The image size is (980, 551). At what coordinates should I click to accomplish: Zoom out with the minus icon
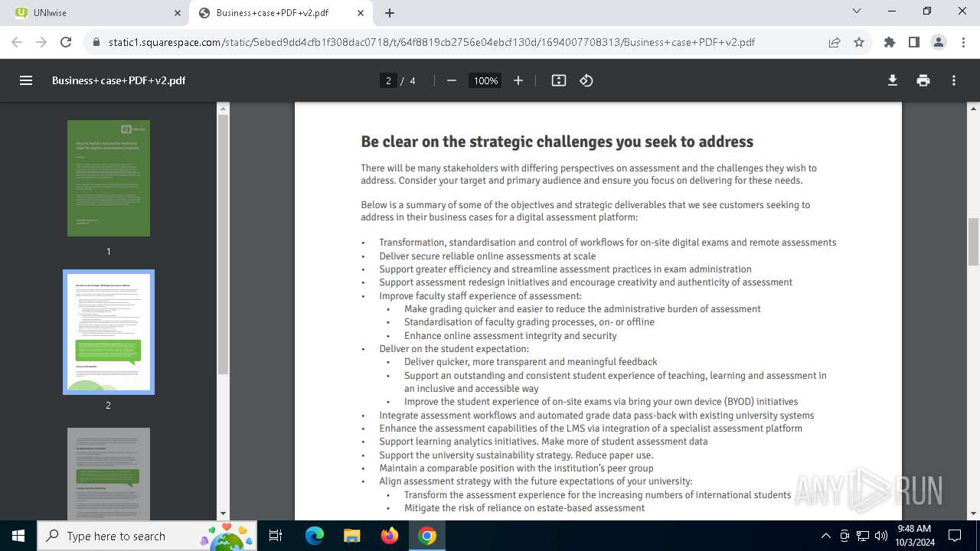point(452,80)
